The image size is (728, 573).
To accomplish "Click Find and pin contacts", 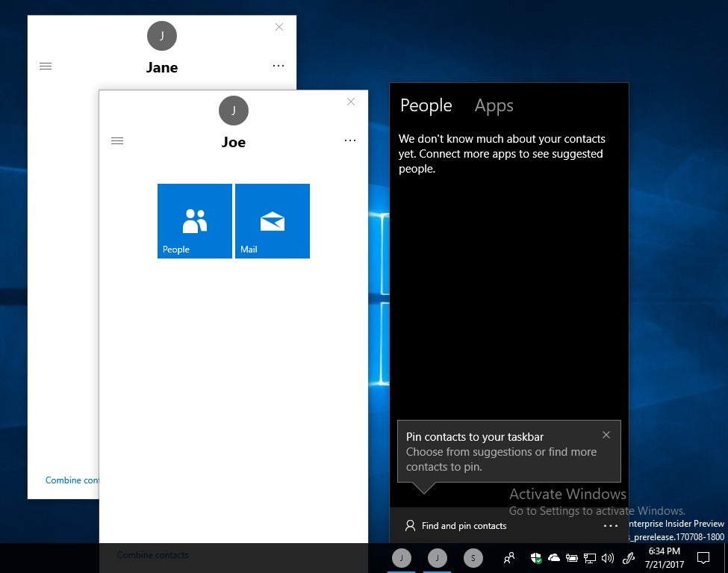I will [456, 526].
